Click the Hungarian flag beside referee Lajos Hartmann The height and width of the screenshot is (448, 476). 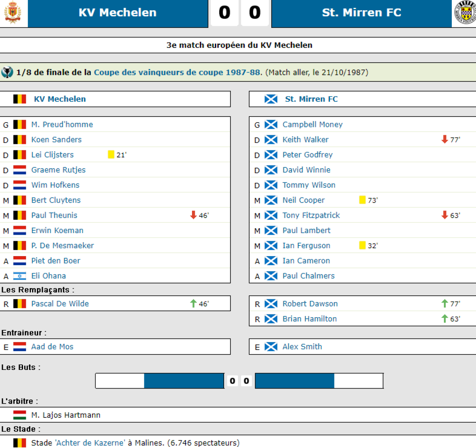(x=19, y=415)
